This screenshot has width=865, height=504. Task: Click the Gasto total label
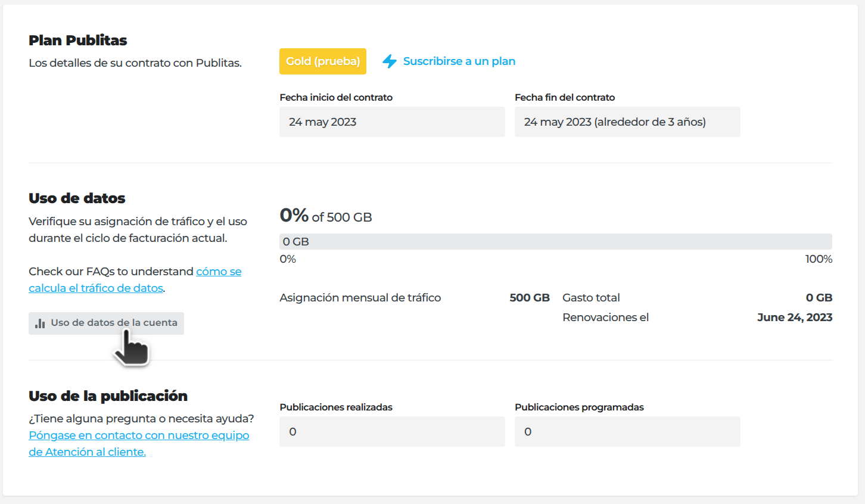click(x=591, y=298)
